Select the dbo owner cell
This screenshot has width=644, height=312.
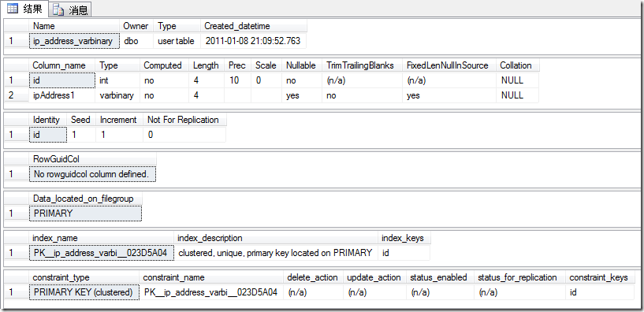(x=137, y=41)
